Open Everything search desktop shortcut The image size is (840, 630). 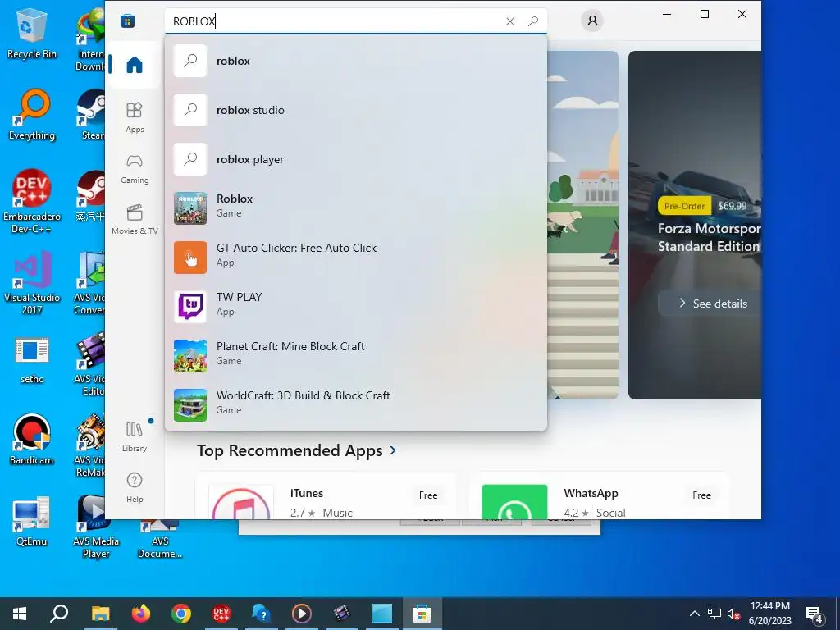(32, 115)
